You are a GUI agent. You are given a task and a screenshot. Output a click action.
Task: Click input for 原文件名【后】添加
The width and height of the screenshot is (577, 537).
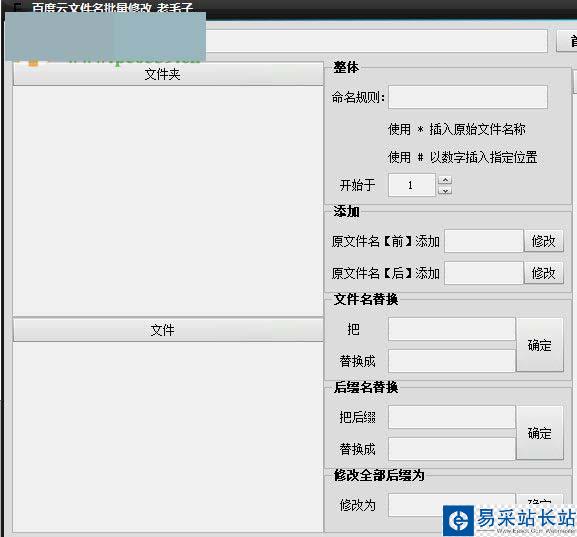(484, 273)
